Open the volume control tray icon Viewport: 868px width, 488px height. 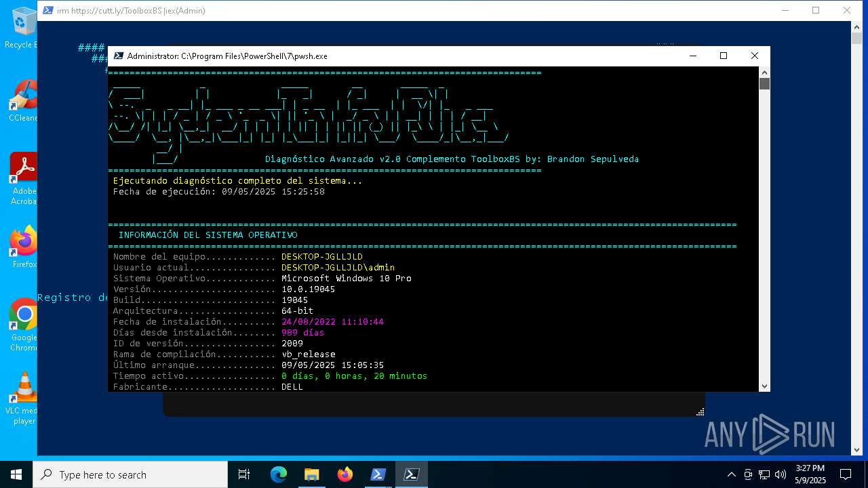[x=781, y=474]
